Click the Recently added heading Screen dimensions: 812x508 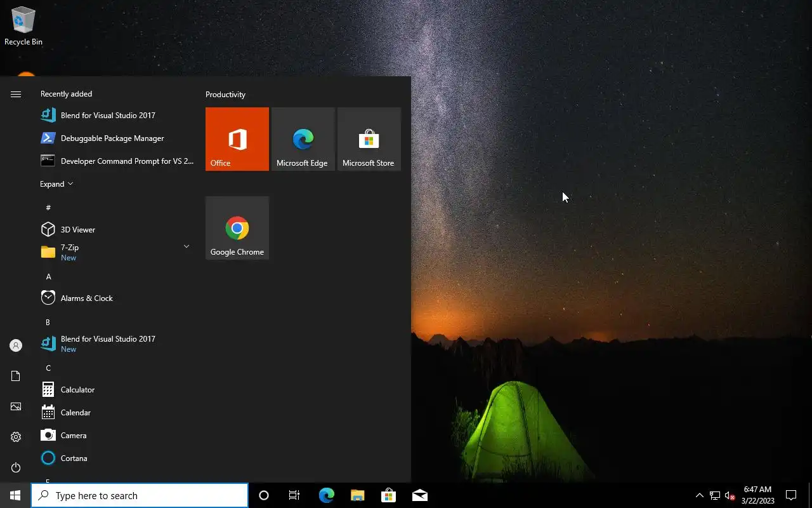coord(66,93)
